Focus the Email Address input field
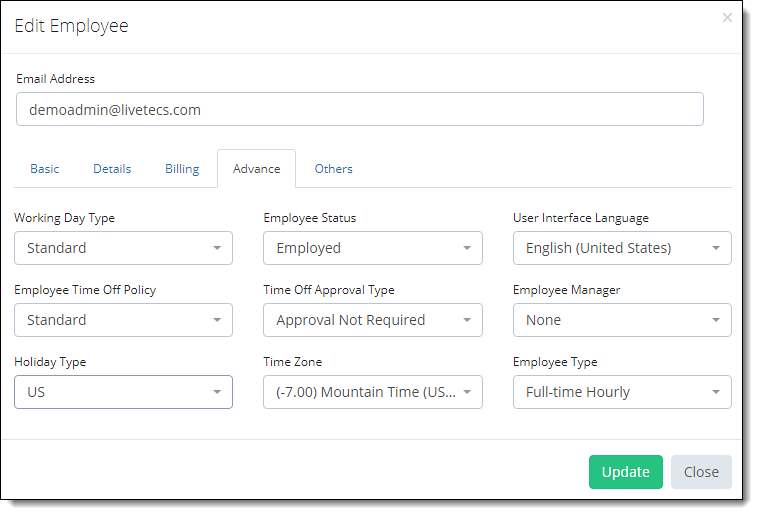 click(360, 109)
